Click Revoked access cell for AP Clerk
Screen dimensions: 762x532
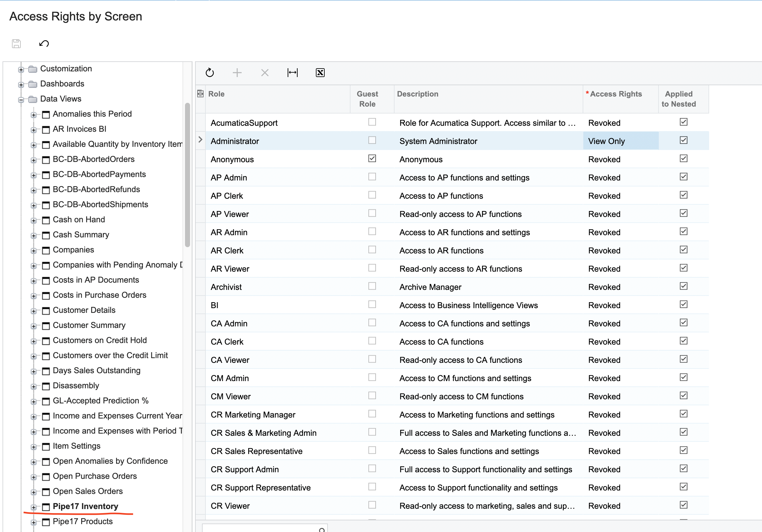pos(621,196)
